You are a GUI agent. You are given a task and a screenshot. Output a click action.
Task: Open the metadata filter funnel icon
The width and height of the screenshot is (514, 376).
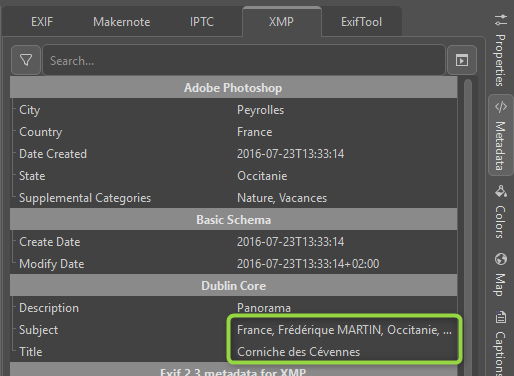[26, 60]
